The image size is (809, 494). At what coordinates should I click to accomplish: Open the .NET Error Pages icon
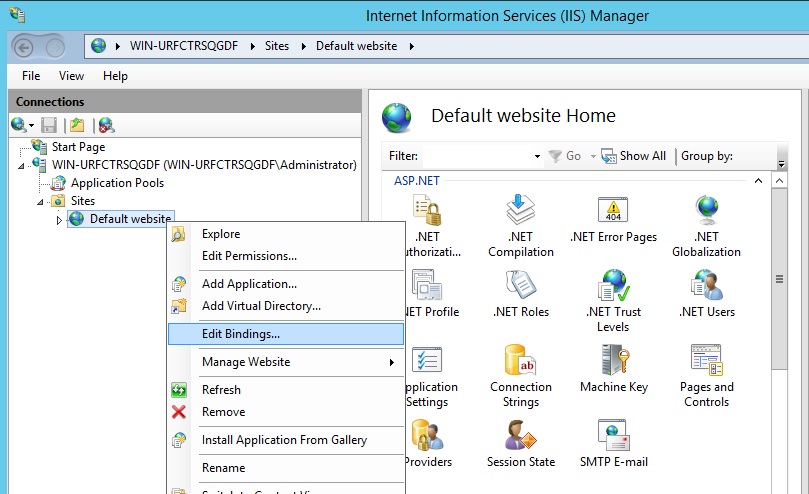(613, 212)
